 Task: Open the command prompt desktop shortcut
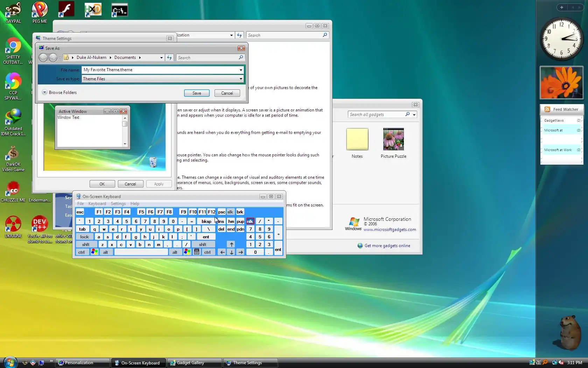[x=119, y=9]
